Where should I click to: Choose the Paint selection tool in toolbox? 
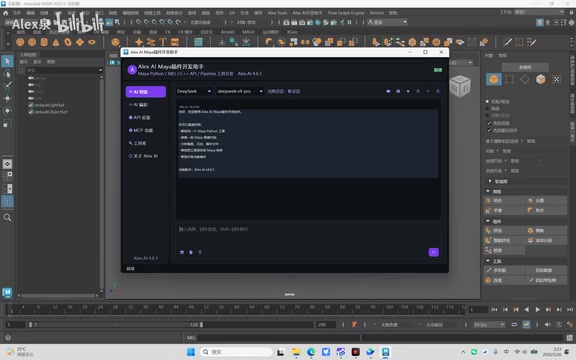(x=7, y=86)
